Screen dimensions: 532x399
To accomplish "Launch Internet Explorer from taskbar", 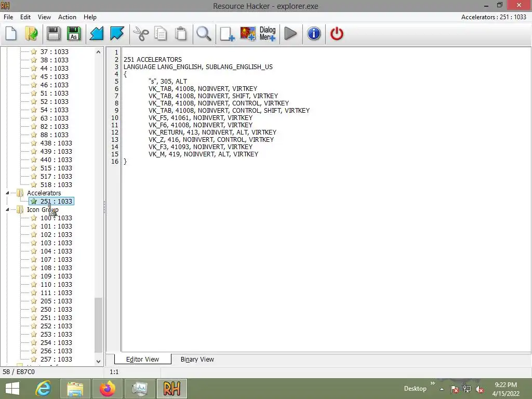I will click(x=44, y=389).
